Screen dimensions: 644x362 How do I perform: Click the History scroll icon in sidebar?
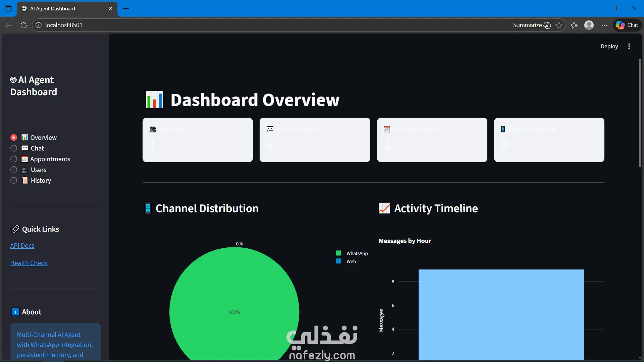(25, 180)
